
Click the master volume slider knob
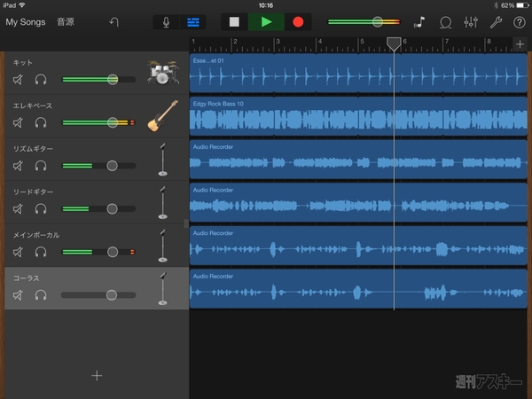378,21
